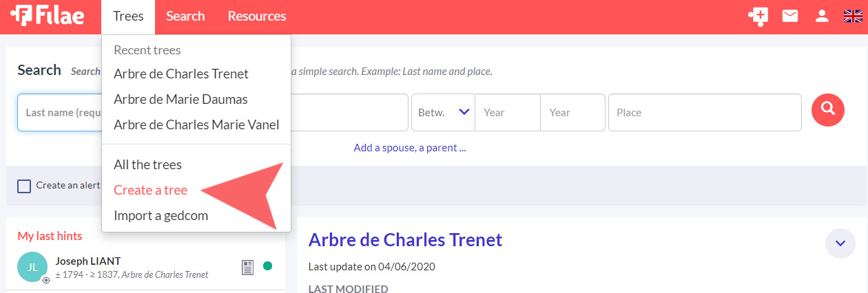Click the Place input field
The width and height of the screenshot is (868, 293).
tap(705, 112)
